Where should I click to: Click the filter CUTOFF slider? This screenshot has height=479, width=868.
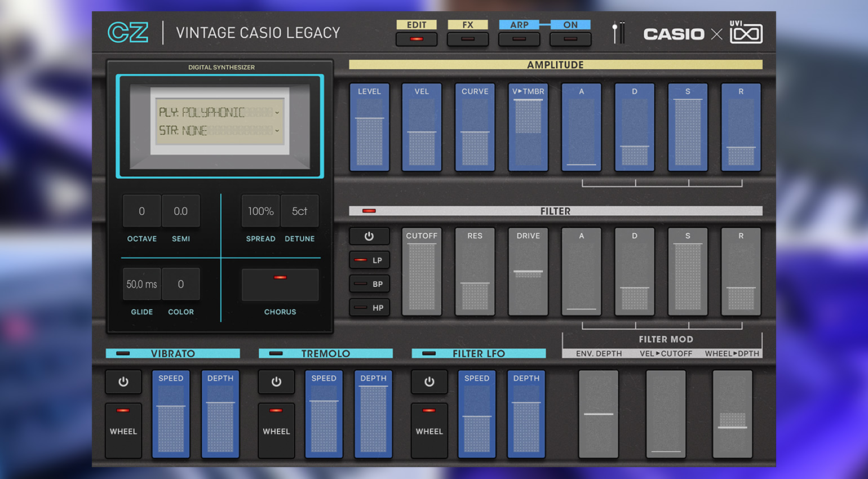(x=422, y=272)
